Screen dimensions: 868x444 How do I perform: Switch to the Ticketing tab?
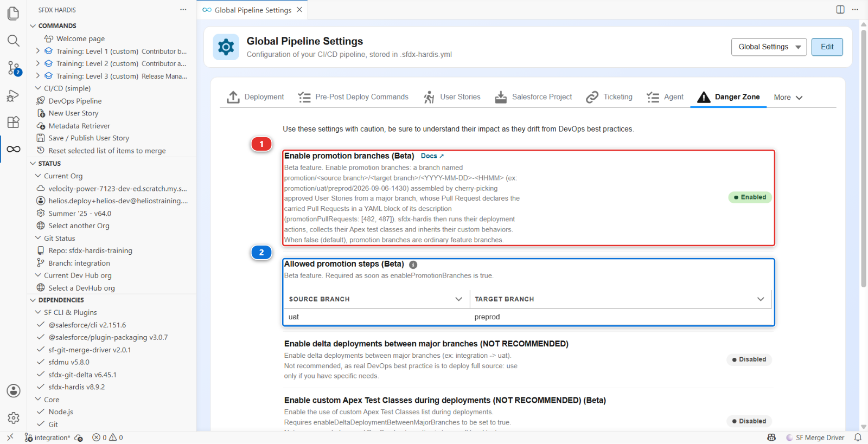[609, 97]
